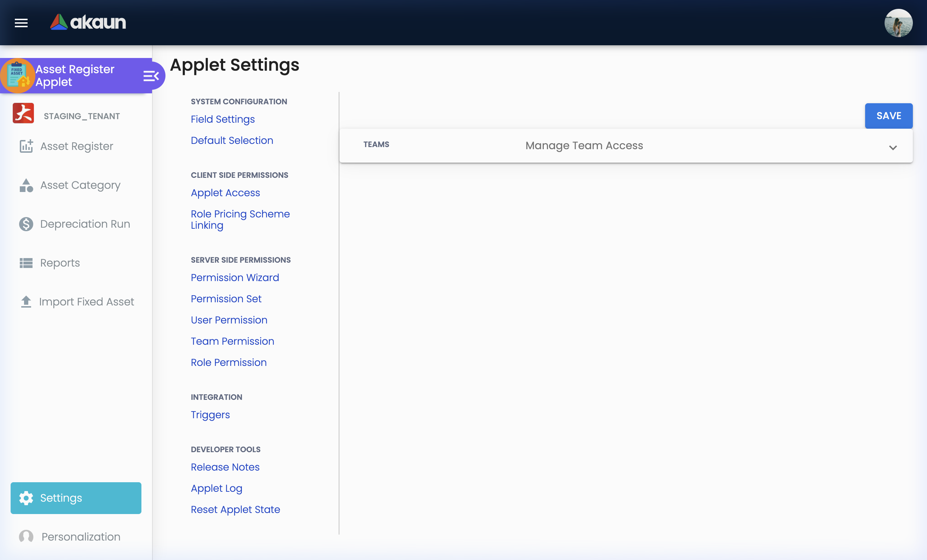Open the Field Settings link
927x560 pixels.
222,119
